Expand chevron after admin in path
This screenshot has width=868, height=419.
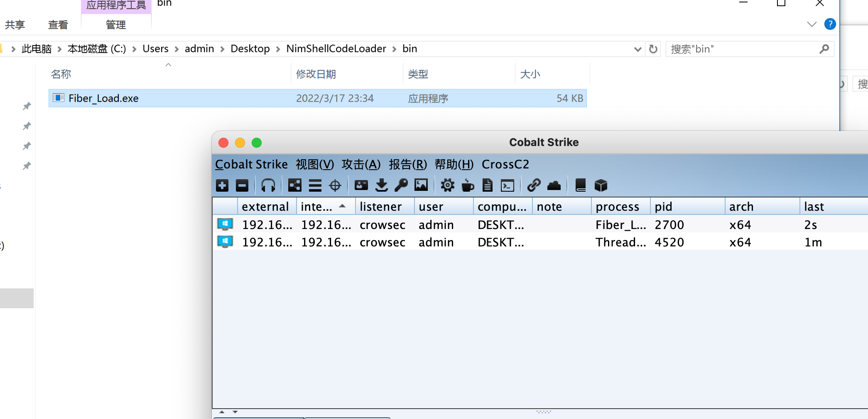point(222,49)
